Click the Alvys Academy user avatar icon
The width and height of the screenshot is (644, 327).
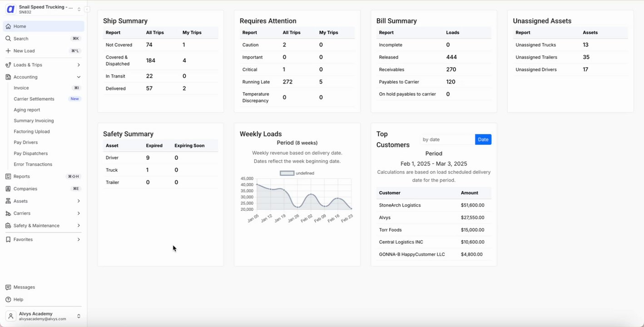click(10, 316)
